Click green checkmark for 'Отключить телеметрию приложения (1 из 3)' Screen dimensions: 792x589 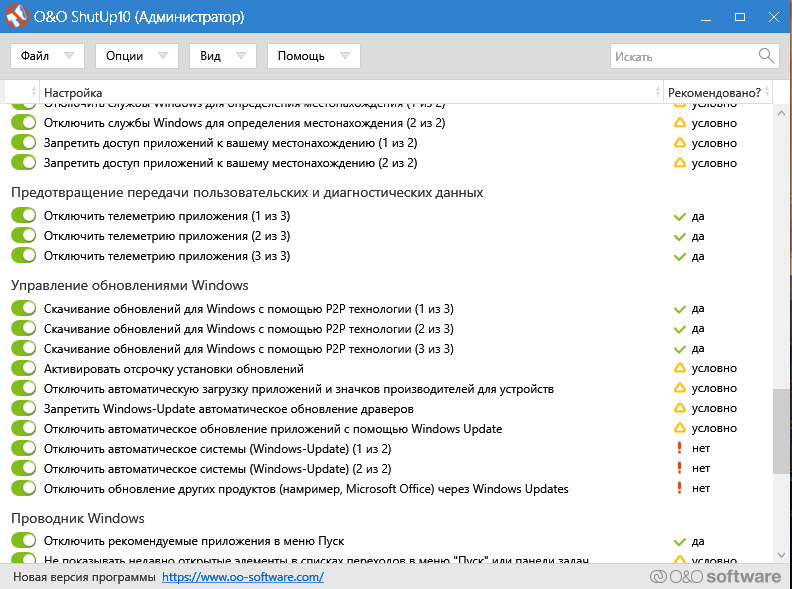point(680,217)
